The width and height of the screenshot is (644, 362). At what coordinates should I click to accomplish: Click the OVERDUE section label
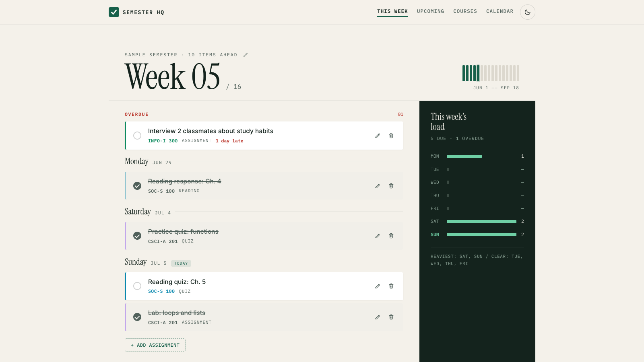pyautogui.click(x=136, y=114)
